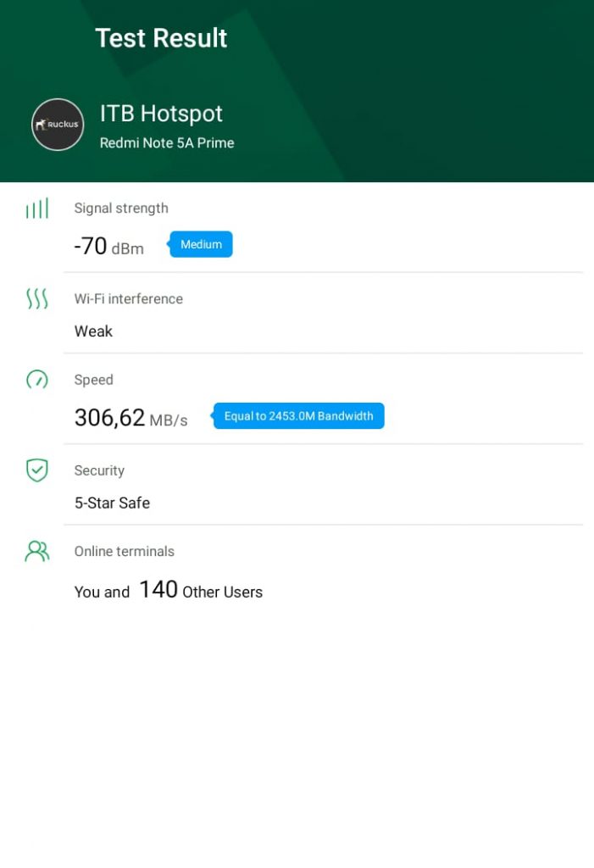Open the Online terminals label
594x868 pixels.
point(125,551)
